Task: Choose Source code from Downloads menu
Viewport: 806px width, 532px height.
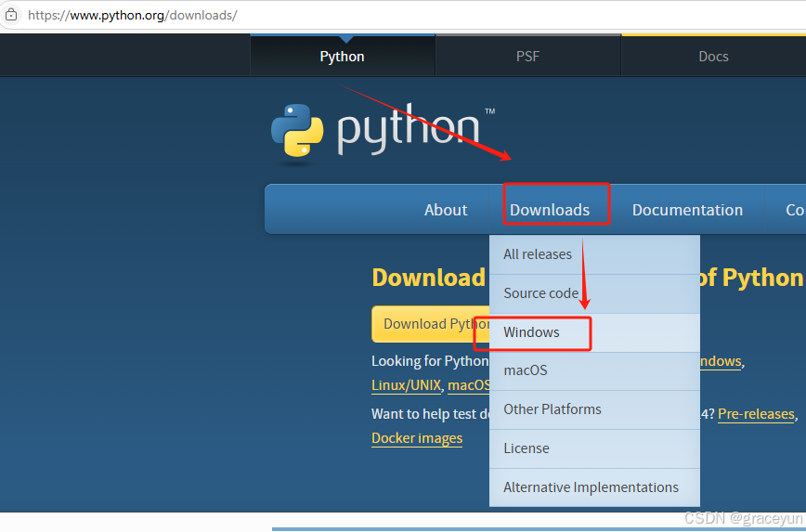Action: [x=594, y=293]
